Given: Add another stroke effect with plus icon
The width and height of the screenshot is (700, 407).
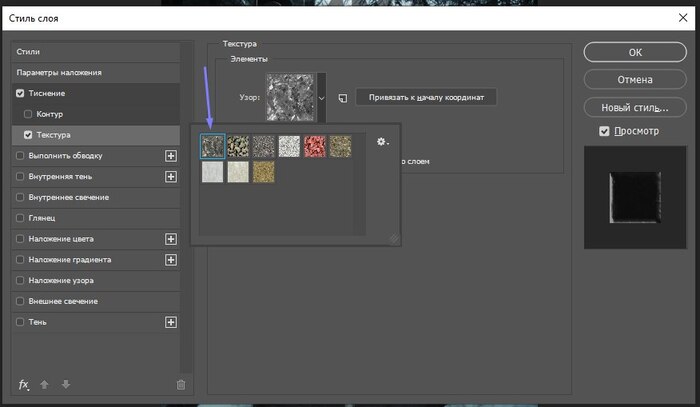Looking at the screenshot, I should 171,156.
